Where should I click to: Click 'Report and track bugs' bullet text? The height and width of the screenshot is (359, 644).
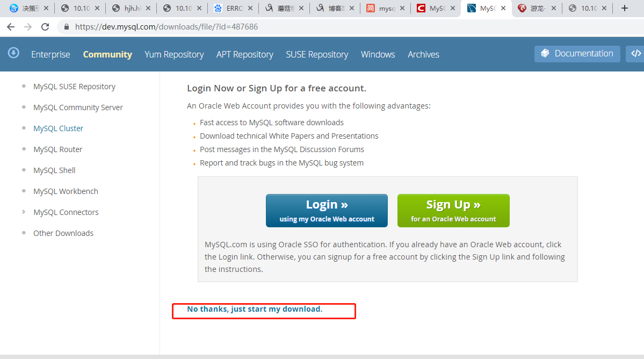click(x=281, y=163)
